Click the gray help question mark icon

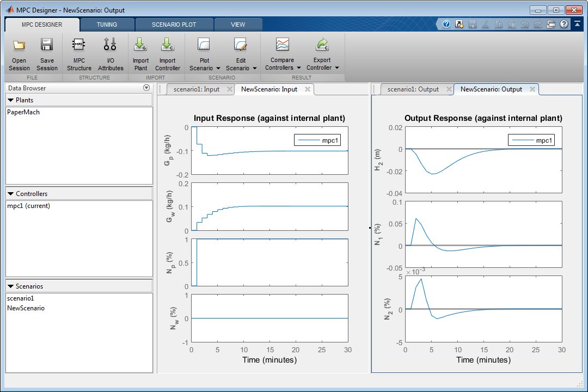coord(563,24)
